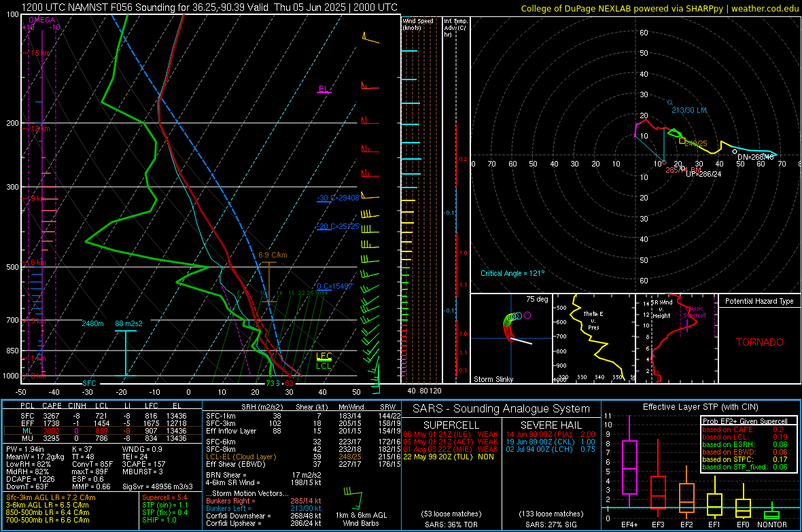The image size is (802, 532).
Task: Click the 15 km height marker
Action: 40,53
